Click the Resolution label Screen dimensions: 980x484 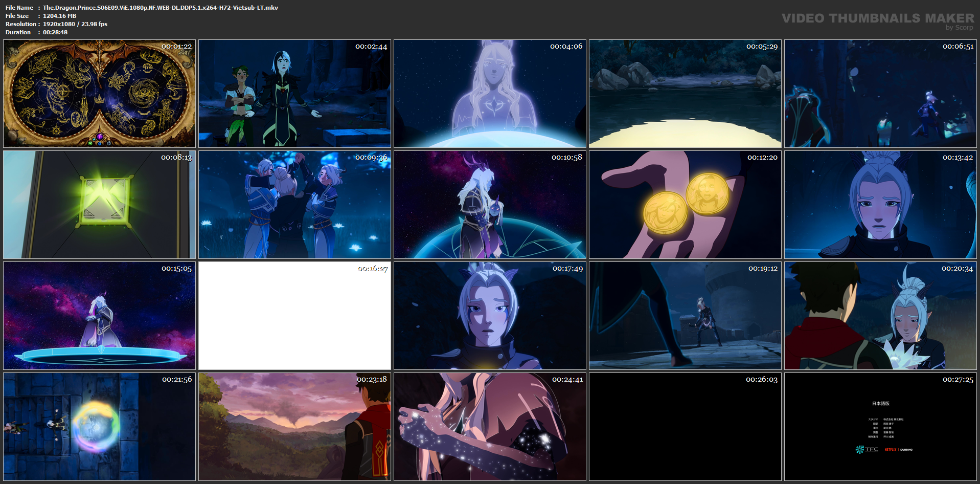[x=21, y=24]
